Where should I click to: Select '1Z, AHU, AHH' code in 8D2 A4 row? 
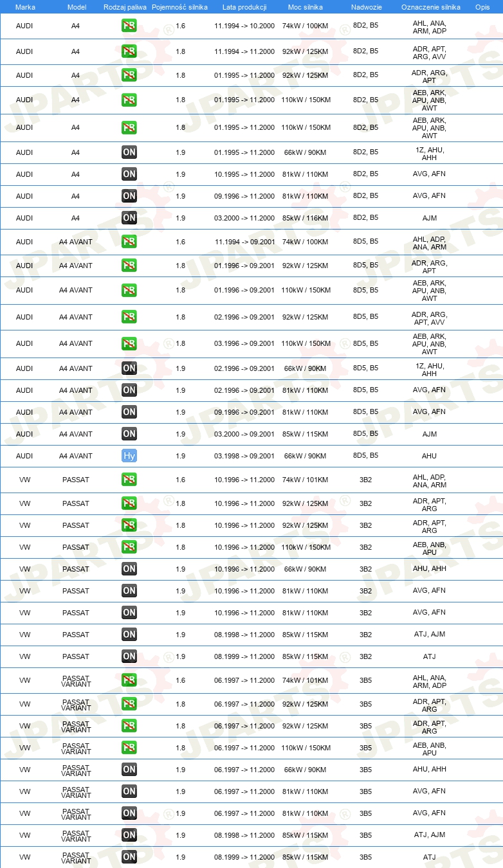(430, 154)
